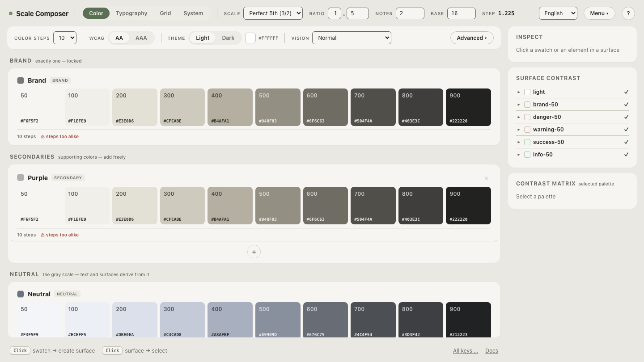Expand the brand-50 surface row
This screenshot has width=644, height=362.
[x=519, y=105]
